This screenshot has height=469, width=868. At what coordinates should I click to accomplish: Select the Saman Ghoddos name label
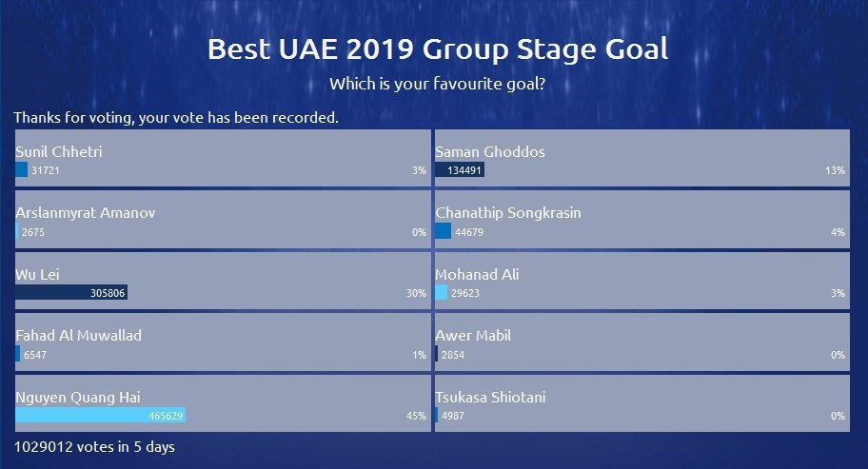click(490, 152)
